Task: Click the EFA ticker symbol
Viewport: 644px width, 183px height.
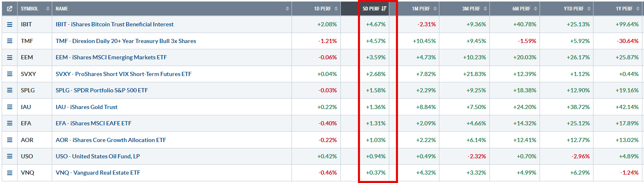Action: click(x=26, y=123)
